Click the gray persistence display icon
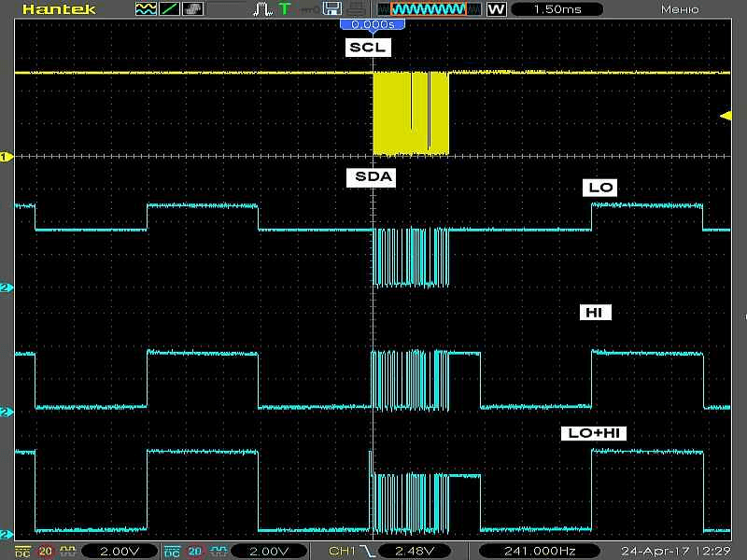 point(193,9)
